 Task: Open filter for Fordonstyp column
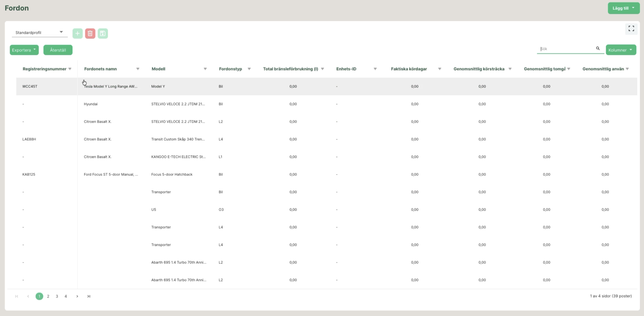249,69
